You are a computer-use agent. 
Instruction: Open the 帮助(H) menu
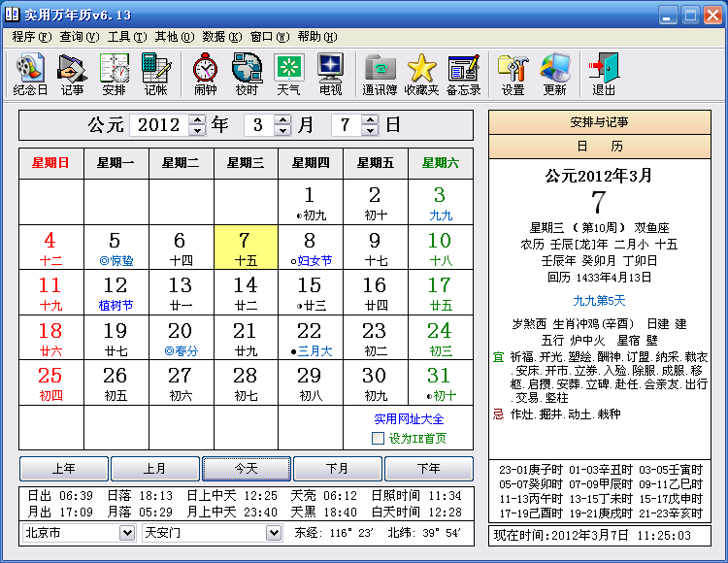point(317,37)
